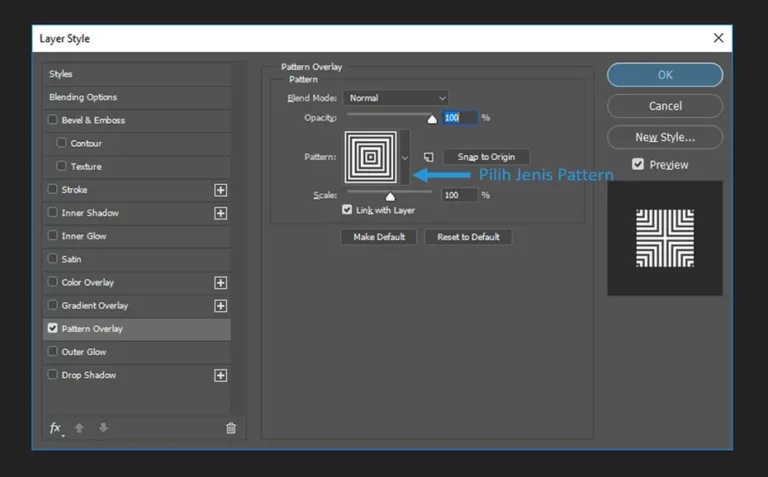
Task: Enable the Satin checkbox
Action: (52, 258)
